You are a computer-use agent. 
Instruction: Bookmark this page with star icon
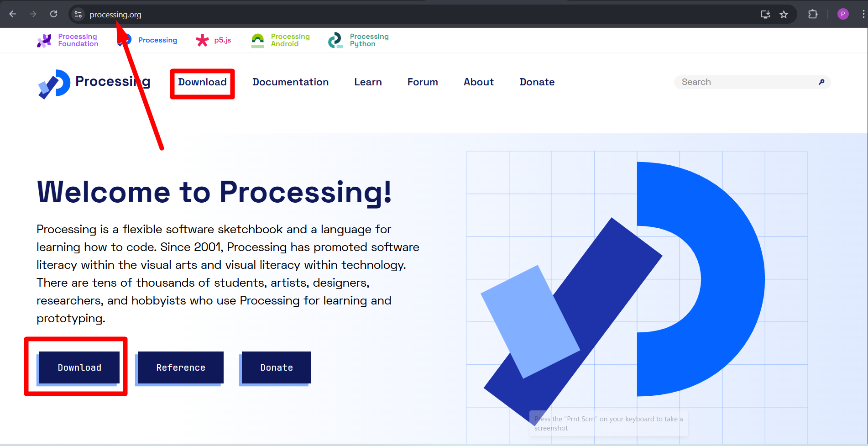point(784,15)
